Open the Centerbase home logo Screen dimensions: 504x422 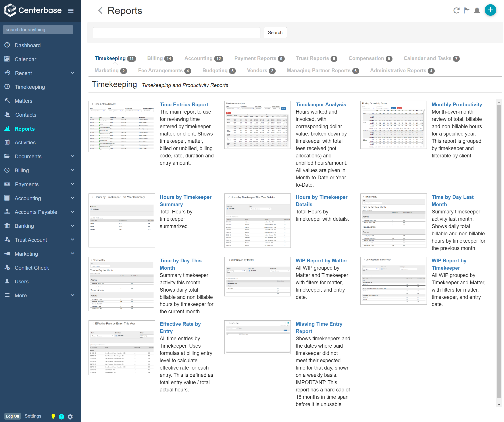point(33,10)
